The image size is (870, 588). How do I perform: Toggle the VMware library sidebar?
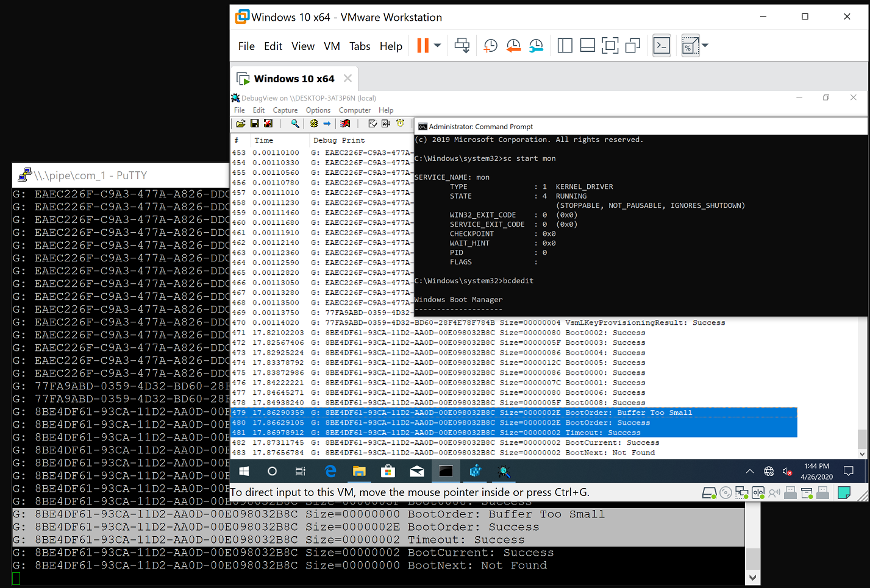(565, 46)
